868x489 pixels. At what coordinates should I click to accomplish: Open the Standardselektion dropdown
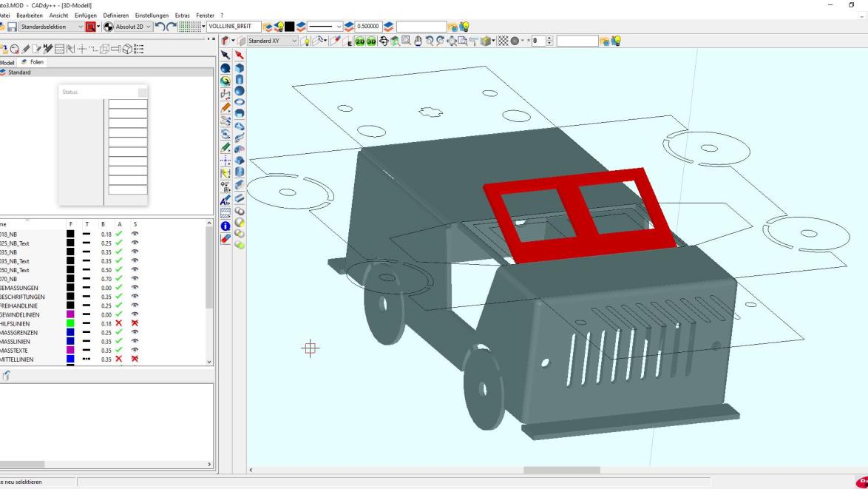pos(81,27)
